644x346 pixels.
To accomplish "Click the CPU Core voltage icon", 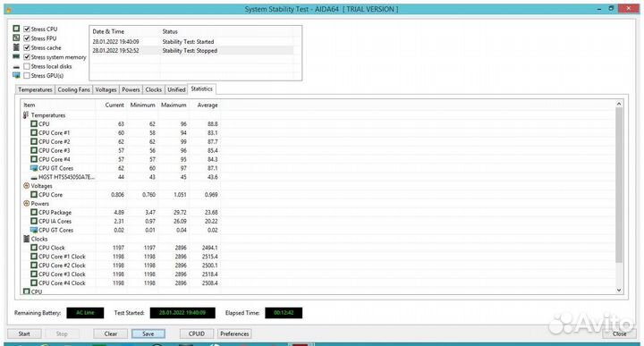I will click(34, 195).
